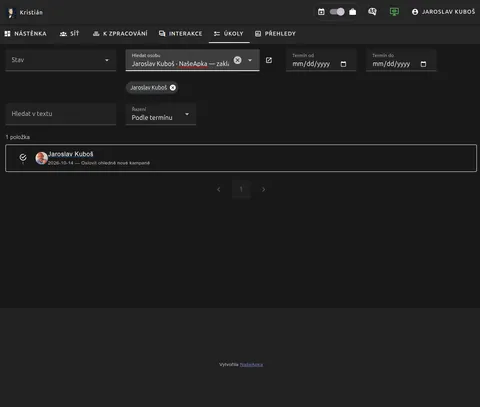
Task: Open the Interakce tab
Action: [180, 34]
